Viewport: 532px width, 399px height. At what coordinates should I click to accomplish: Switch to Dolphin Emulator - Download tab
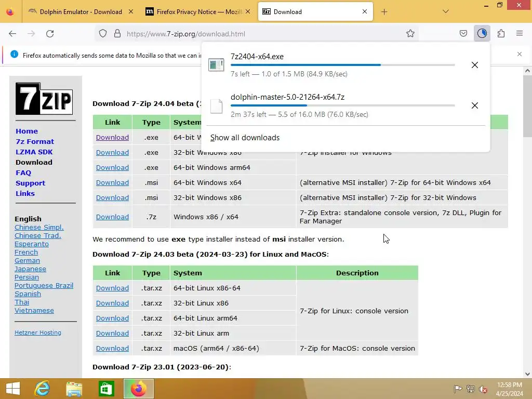click(81, 12)
